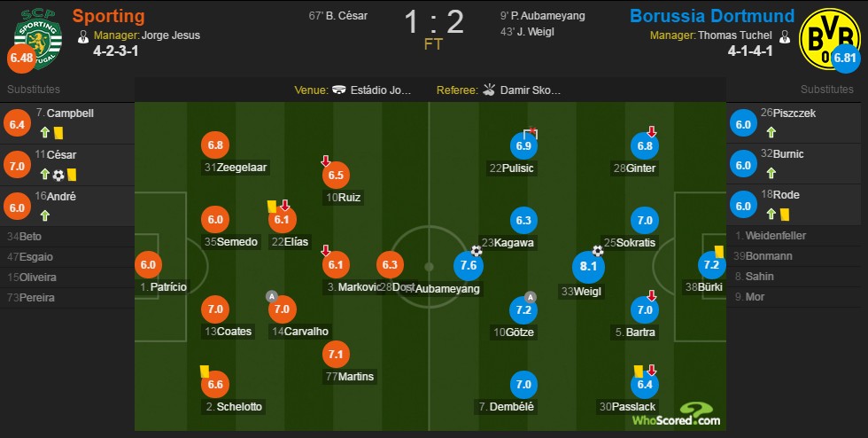Click the goal ball icon on Weigl
The width and height of the screenshot is (868, 438).
click(597, 251)
